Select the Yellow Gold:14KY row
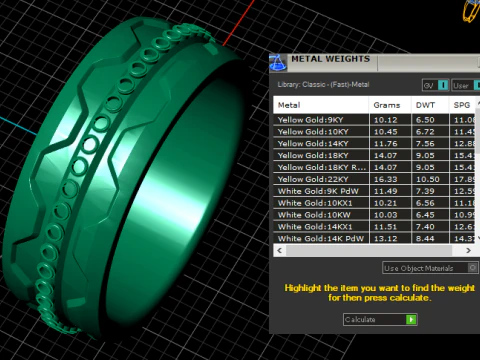This screenshot has width=480, height=360. pyautogui.click(x=375, y=143)
